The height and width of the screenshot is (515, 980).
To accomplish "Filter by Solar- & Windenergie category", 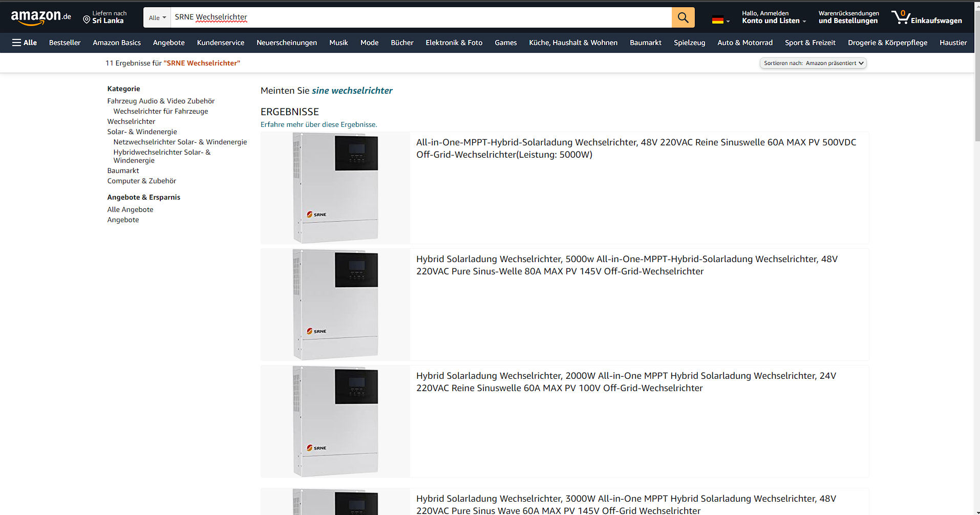I will (x=142, y=132).
